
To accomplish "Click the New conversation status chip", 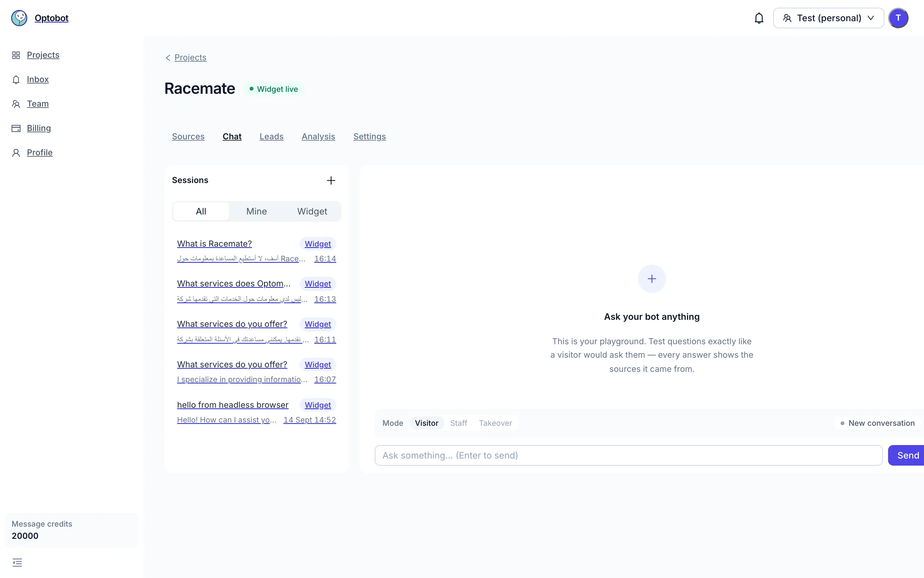I will pyautogui.click(x=877, y=423).
